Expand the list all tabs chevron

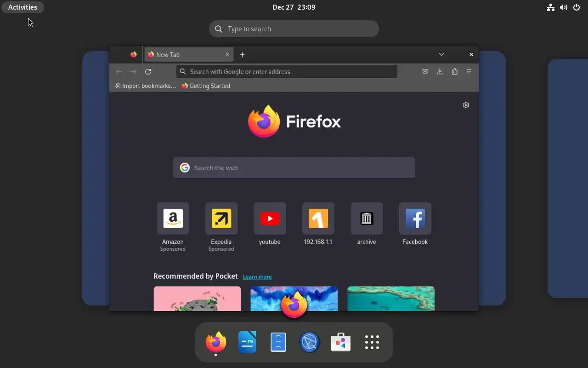[x=441, y=54]
